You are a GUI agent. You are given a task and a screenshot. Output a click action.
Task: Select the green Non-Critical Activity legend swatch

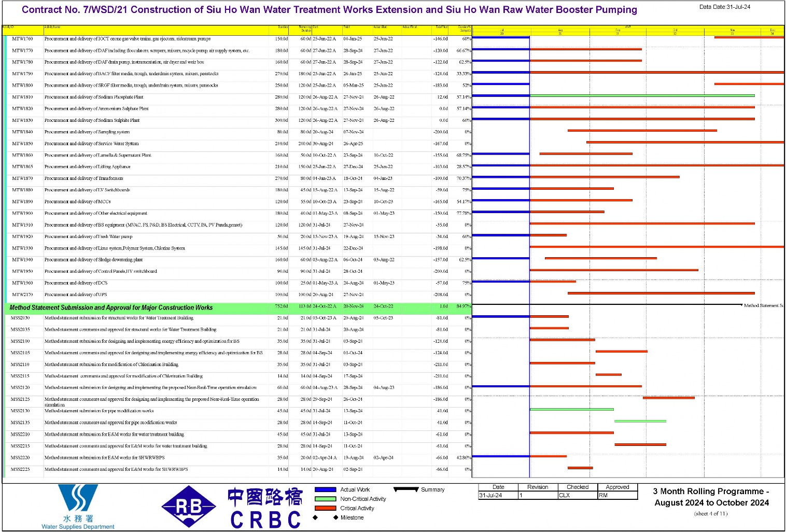pos(325,499)
